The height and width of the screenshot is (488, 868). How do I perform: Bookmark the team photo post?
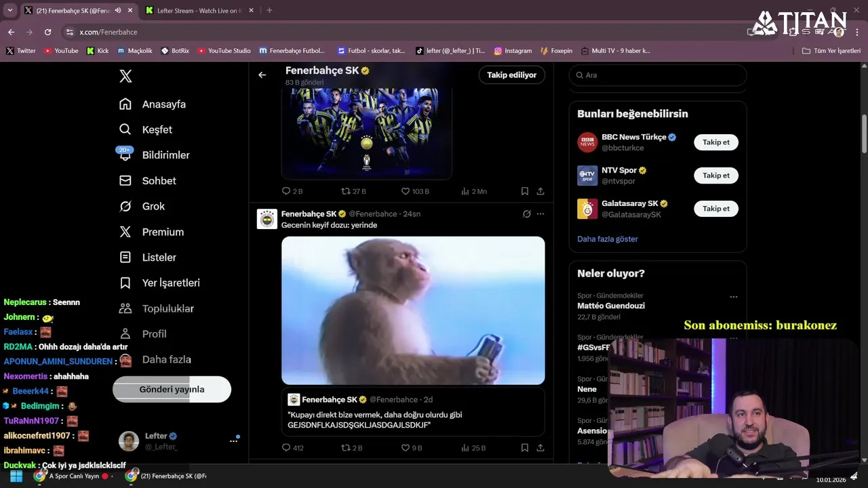tap(525, 192)
